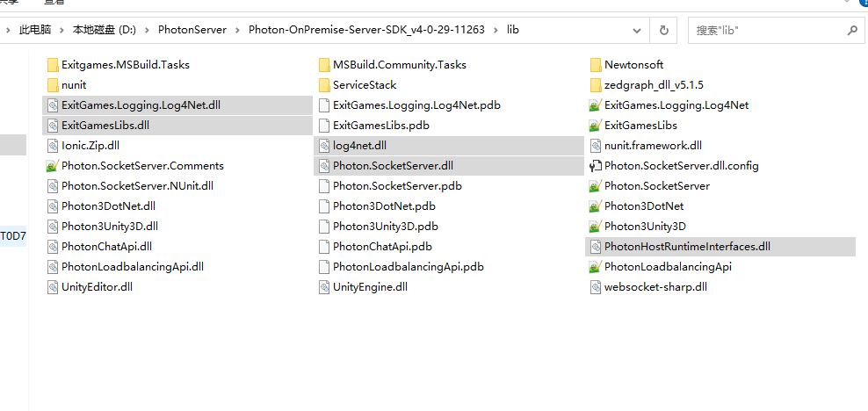Image resolution: width=868 pixels, height=411 pixels.
Task: Select the UnityEngine.dll file icon
Action: click(324, 287)
